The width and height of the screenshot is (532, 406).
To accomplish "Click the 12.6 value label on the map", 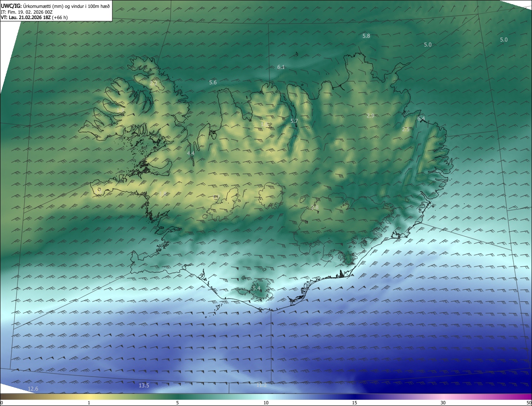I will [33, 389].
